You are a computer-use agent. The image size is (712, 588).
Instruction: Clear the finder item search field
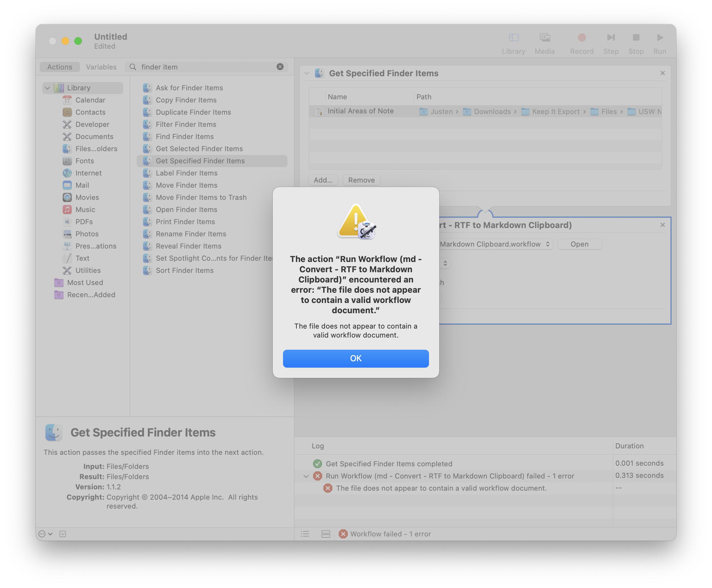coord(280,67)
